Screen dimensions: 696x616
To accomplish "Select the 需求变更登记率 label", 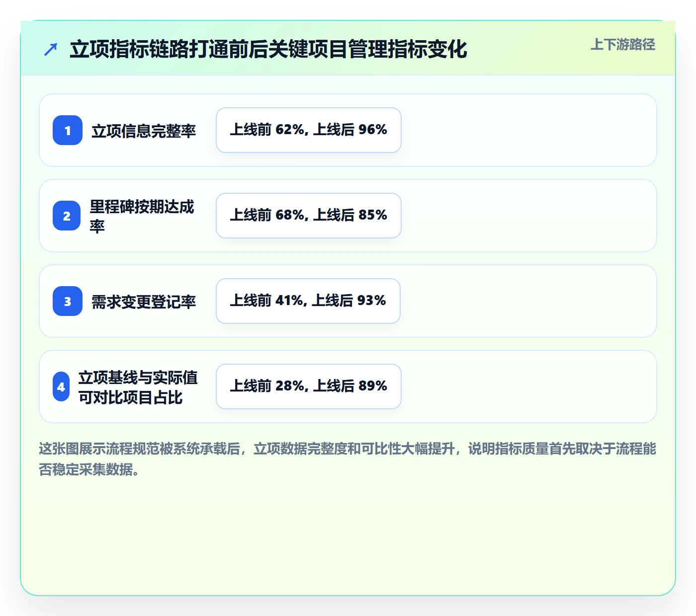I will pyautogui.click(x=144, y=302).
